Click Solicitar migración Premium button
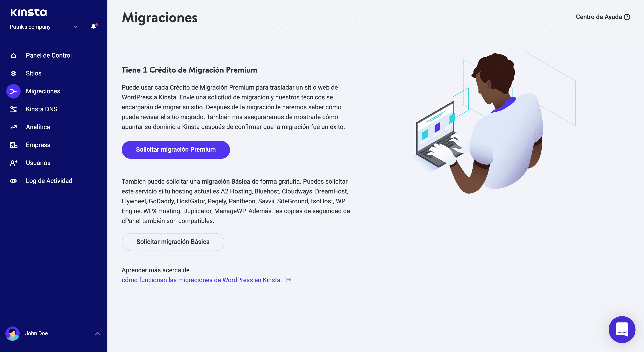This screenshot has height=352, width=644. coord(175,149)
